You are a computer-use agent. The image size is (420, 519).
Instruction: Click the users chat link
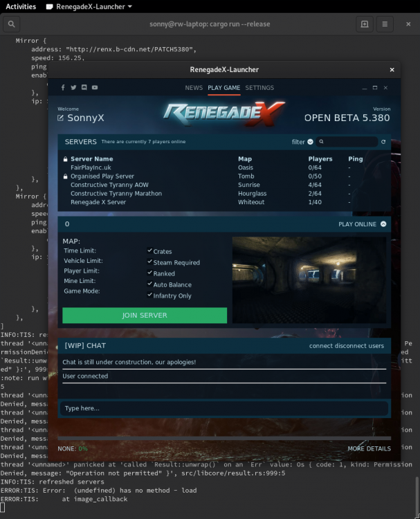[x=378, y=346]
